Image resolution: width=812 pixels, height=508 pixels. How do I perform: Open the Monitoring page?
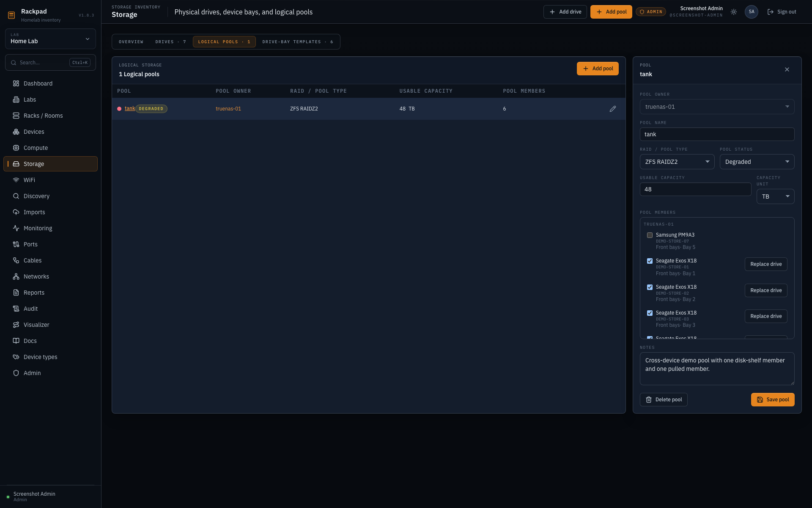click(50, 228)
